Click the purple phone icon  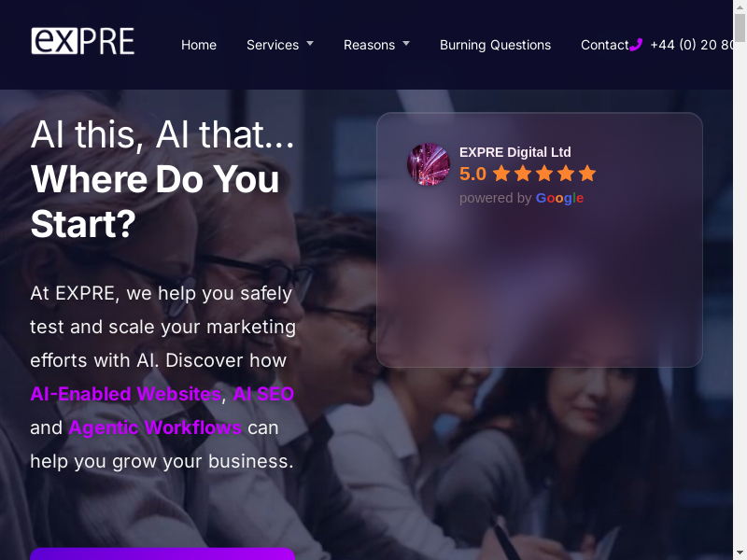[636, 45]
